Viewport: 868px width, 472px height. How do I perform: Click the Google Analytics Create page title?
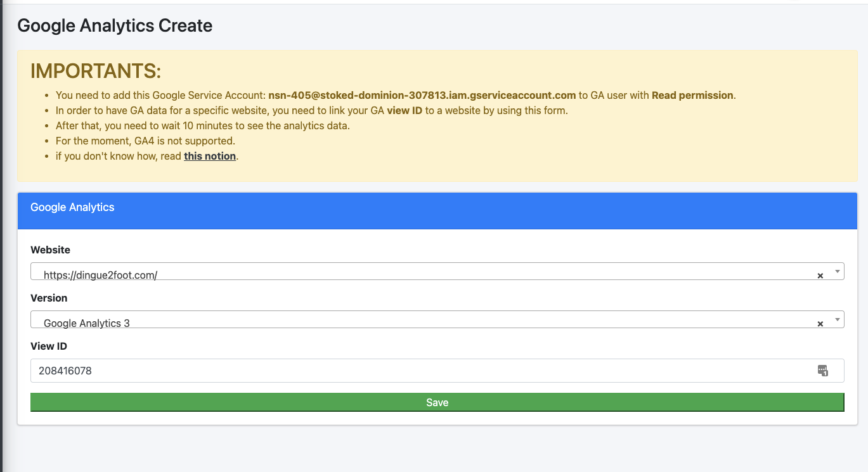(x=115, y=26)
